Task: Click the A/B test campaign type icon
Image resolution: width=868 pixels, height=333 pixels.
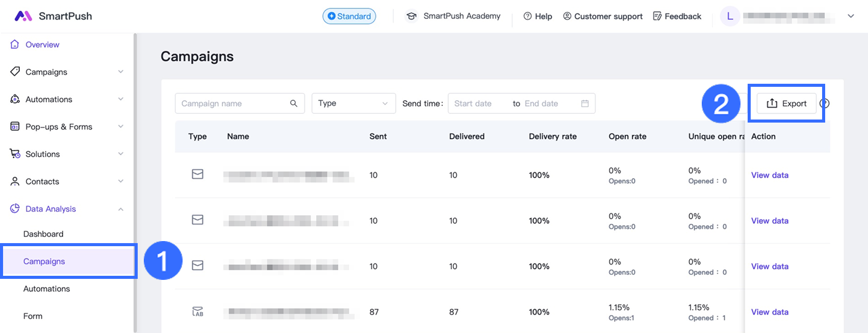Action: [197, 312]
